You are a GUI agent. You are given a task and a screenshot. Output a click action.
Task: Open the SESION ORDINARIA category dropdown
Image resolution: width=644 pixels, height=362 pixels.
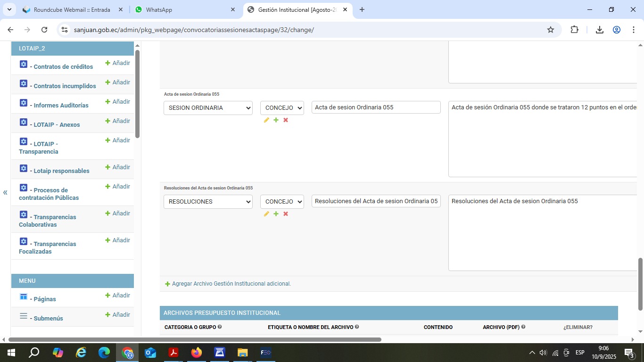pyautogui.click(x=208, y=108)
